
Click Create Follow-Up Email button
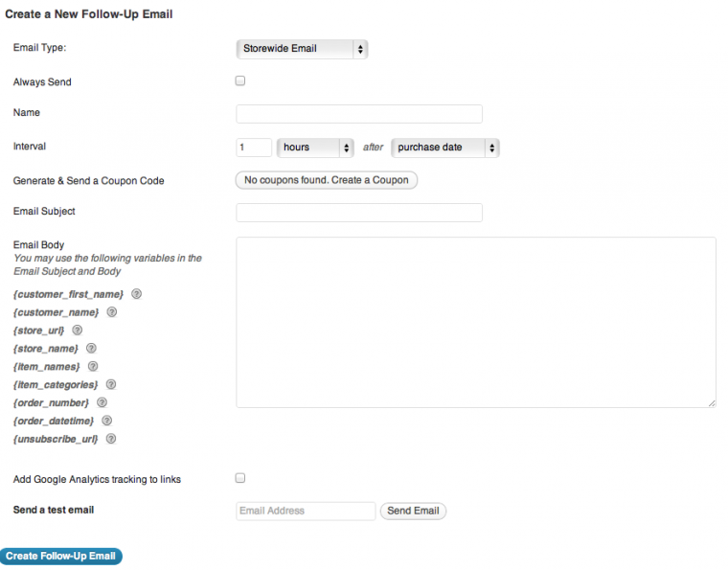pos(61,557)
